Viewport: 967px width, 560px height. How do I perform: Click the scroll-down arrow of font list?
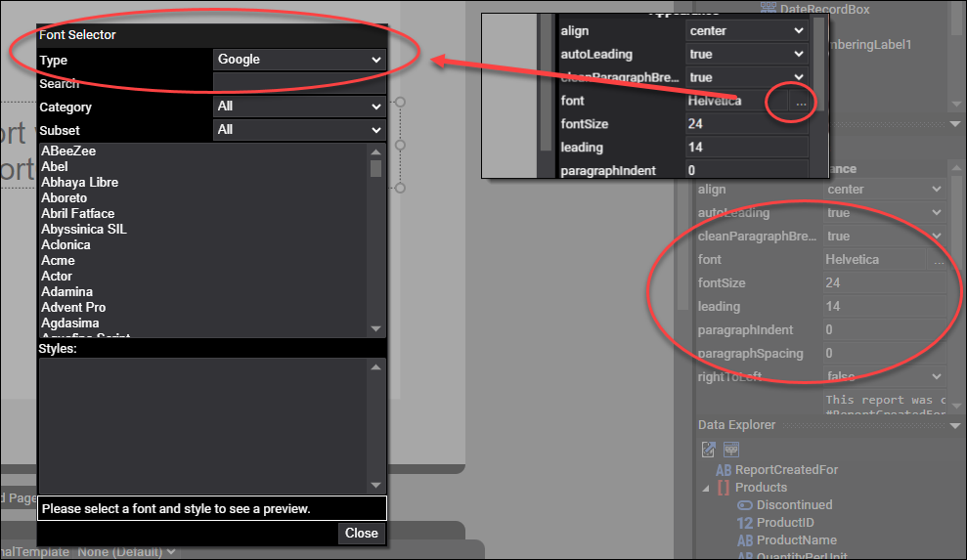coord(375,329)
